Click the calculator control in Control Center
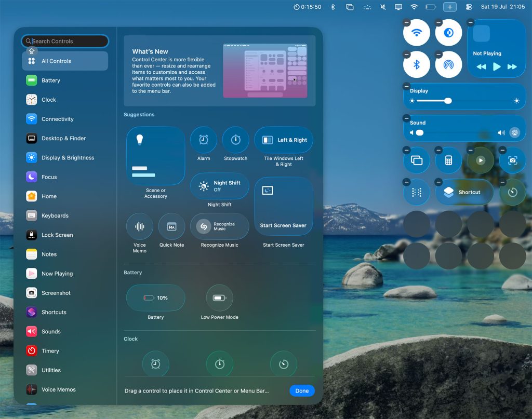 click(448, 160)
